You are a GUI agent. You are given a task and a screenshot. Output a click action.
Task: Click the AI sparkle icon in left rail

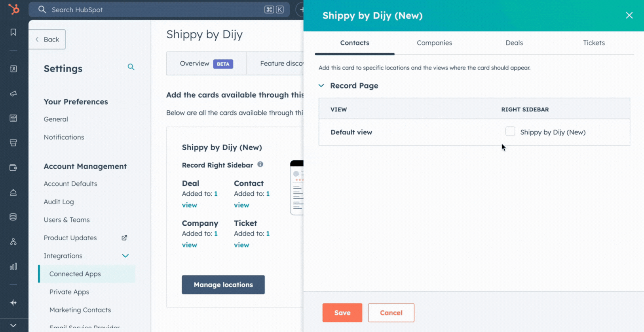[x=13, y=303]
